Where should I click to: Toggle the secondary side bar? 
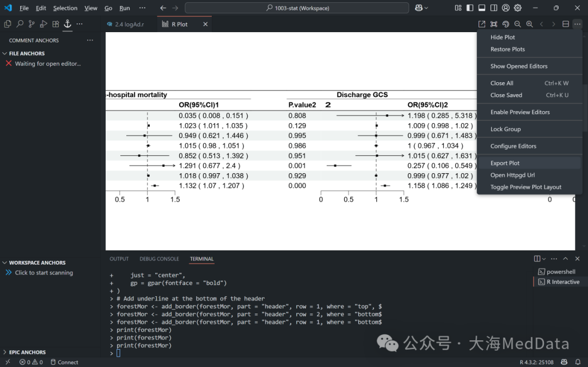click(x=494, y=8)
